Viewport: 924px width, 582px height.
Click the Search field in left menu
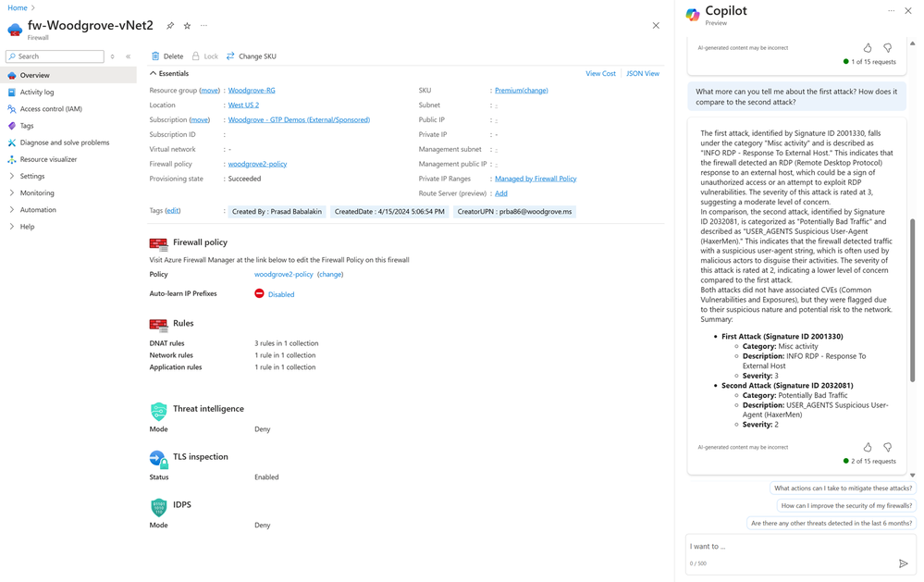click(55, 56)
